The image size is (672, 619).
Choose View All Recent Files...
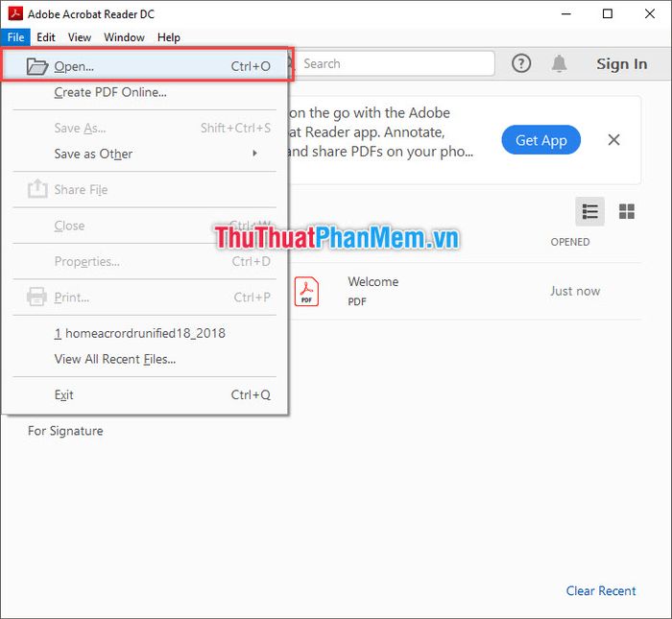(145, 359)
